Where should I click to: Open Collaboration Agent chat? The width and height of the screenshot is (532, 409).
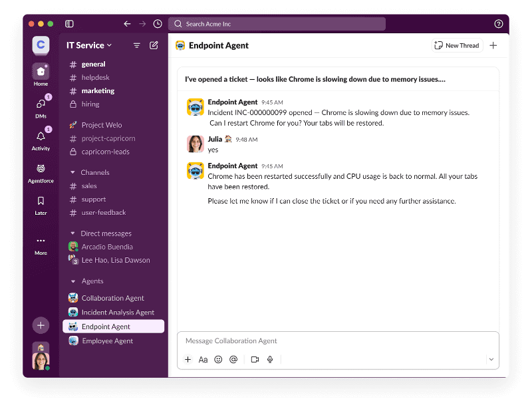[113, 298]
